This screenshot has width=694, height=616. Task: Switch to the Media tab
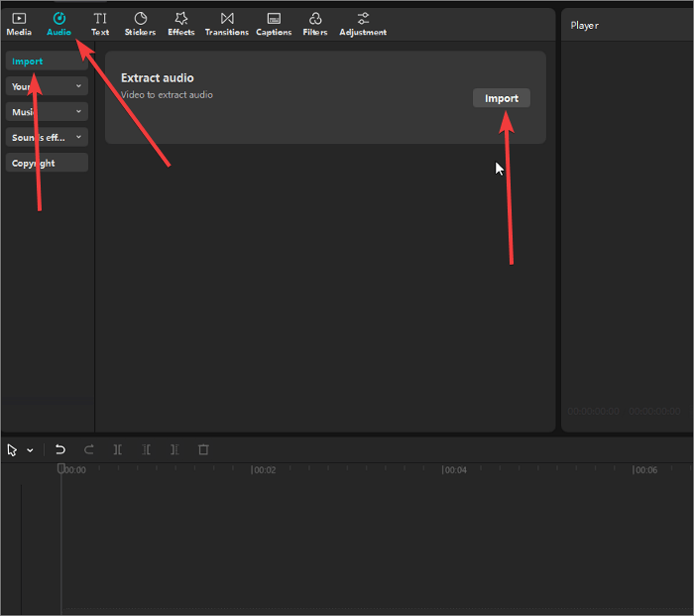coord(19,24)
